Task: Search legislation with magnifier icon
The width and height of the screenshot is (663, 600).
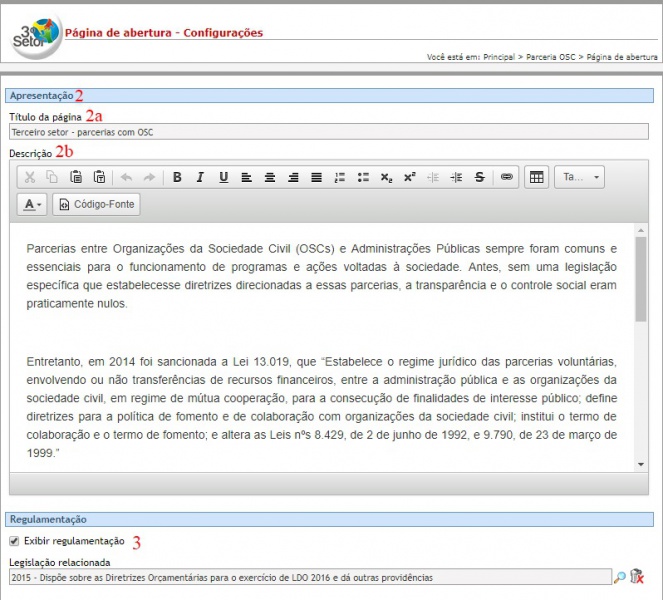Action: coord(620,577)
